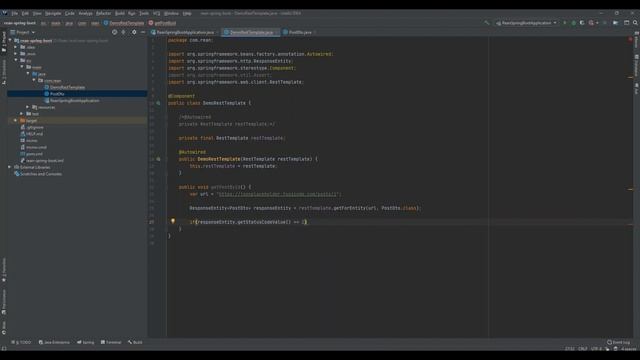Click getPostById breadcrumb in navigation bar
Image resolution: width=640 pixels, height=360 pixels.
point(162,23)
